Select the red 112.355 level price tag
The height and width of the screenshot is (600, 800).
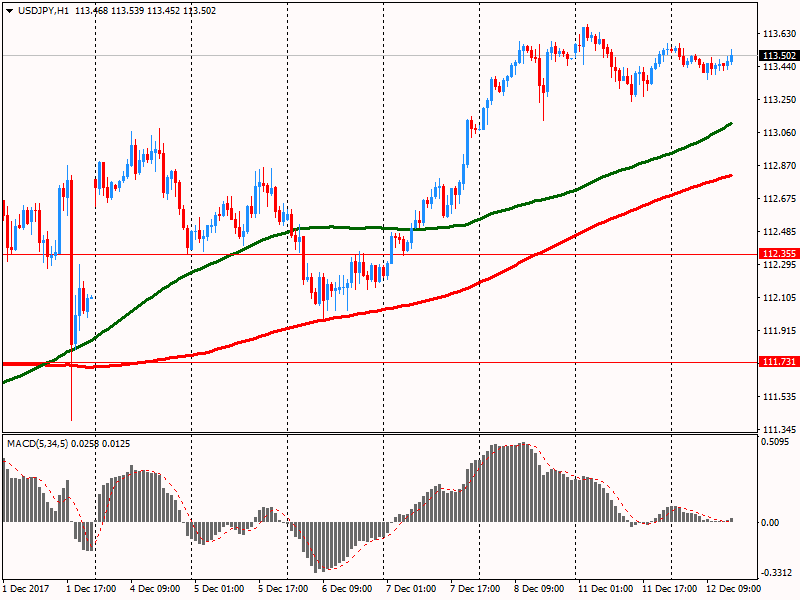[x=779, y=254]
